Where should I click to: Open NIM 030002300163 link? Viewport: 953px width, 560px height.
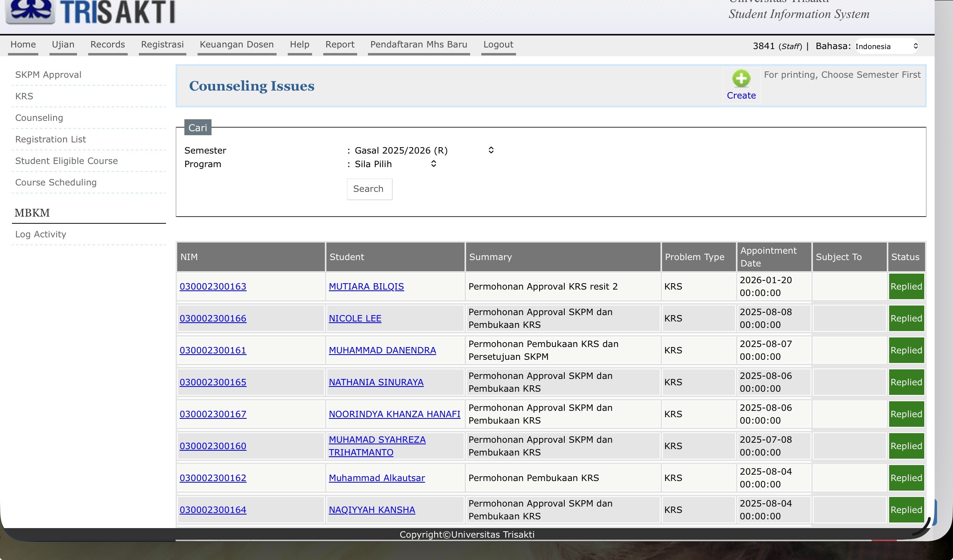point(213,287)
